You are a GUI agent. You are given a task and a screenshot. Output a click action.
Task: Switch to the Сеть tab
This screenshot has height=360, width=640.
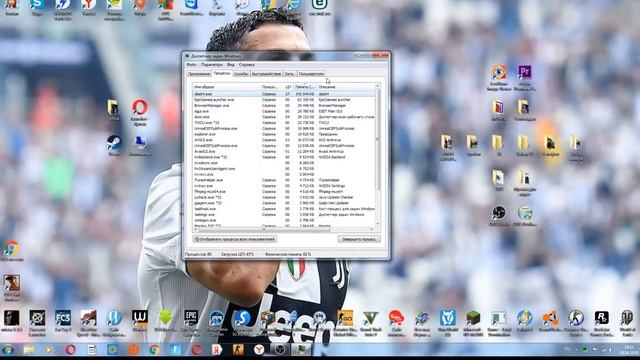click(289, 74)
